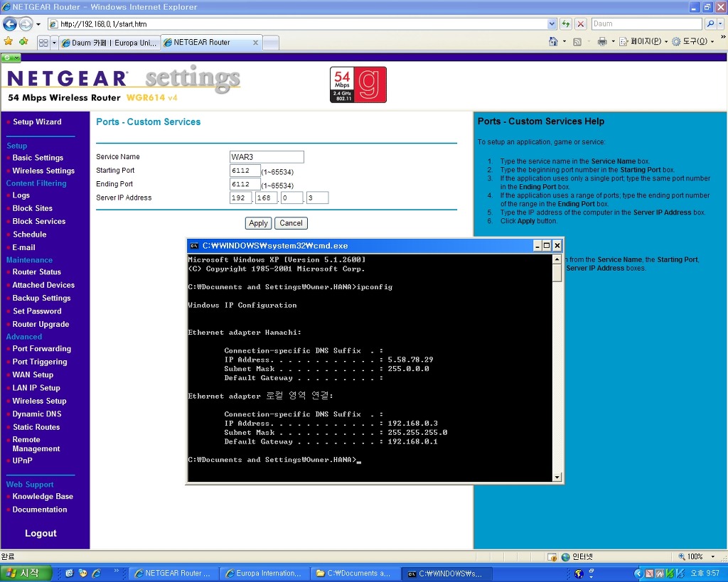Click the refresh page icon

pyautogui.click(x=566, y=23)
